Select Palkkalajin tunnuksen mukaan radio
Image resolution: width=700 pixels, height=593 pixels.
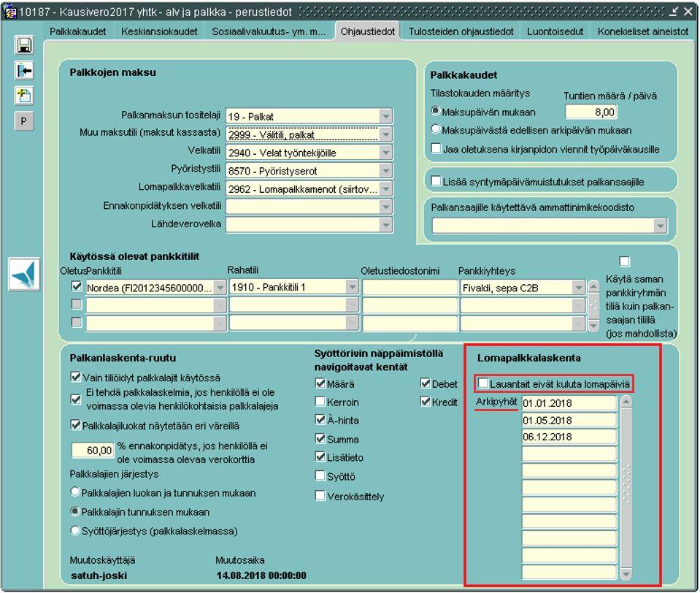pos(75,511)
